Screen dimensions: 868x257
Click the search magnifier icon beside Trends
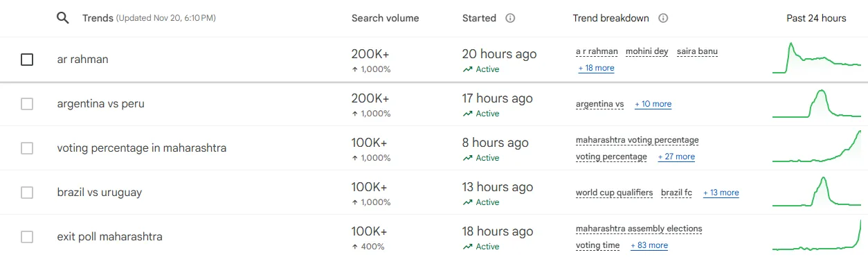(62, 18)
